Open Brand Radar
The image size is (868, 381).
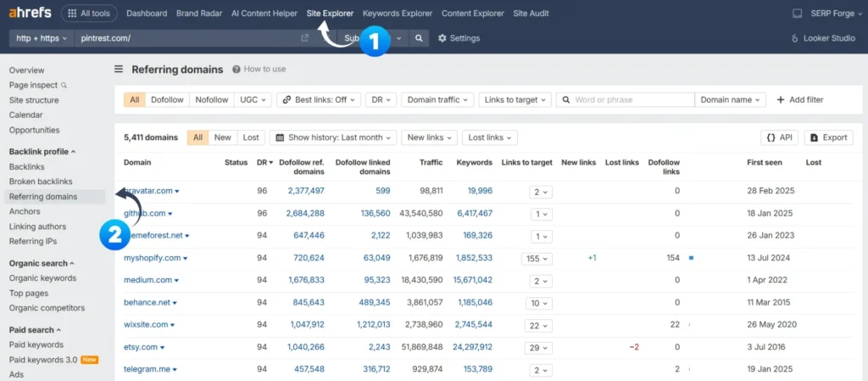(199, 14)
